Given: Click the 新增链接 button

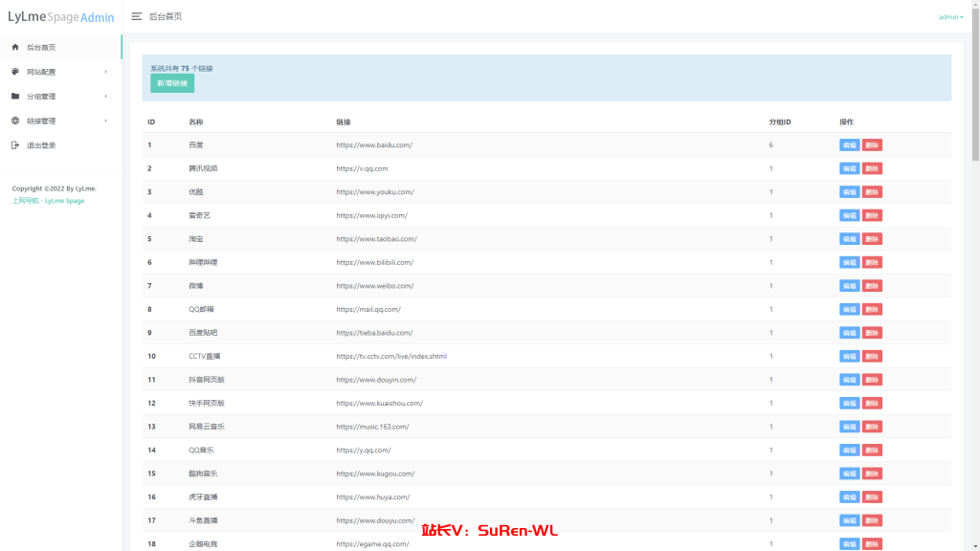Looking at the screenshot, I should click(x=172, y=83).
